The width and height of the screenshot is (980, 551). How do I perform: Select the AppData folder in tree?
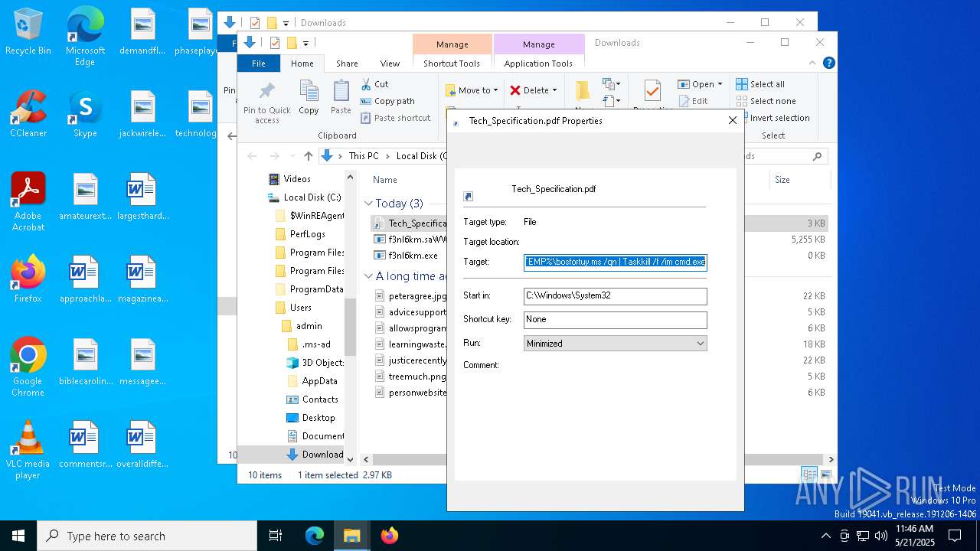(x=312, y=381)
